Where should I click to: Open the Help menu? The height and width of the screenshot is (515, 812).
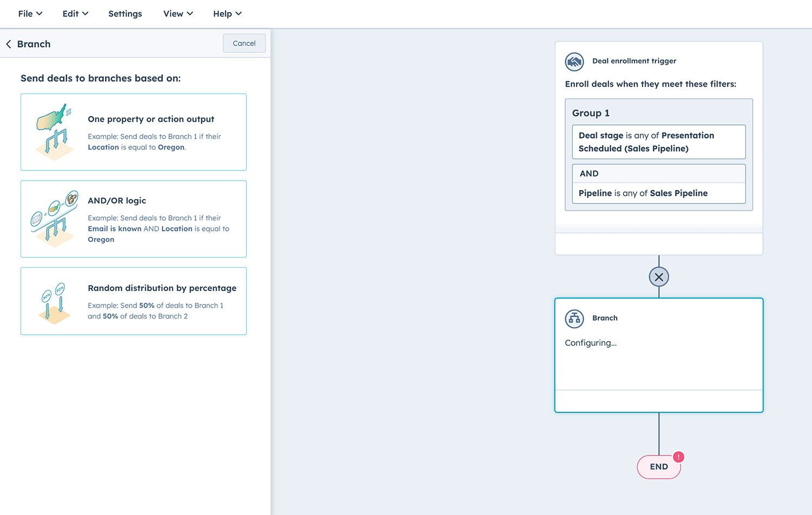click(227, 14)
